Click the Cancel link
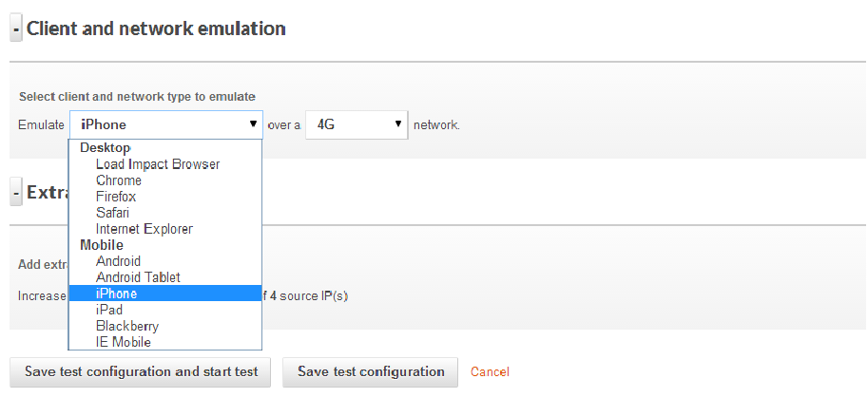Viewport: 868px width, 398px height. 490,371
